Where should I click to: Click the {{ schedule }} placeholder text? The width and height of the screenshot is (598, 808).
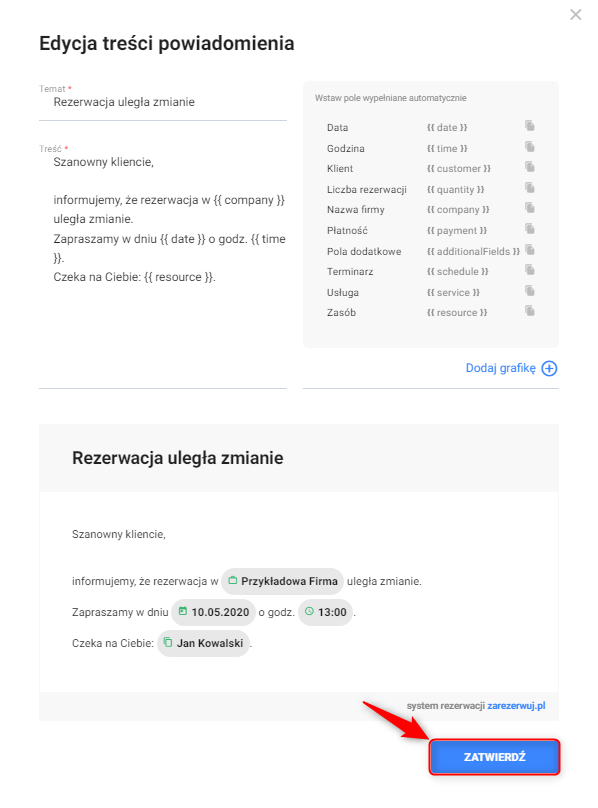[x=458, y=272]
